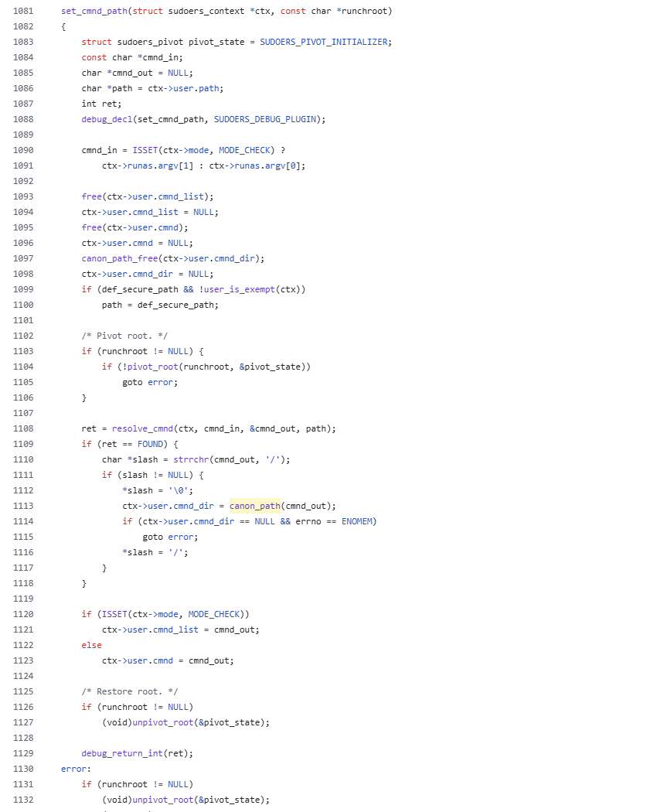
Task: Click the 'Pivot root' comment line
Action: tap(124, 336)
